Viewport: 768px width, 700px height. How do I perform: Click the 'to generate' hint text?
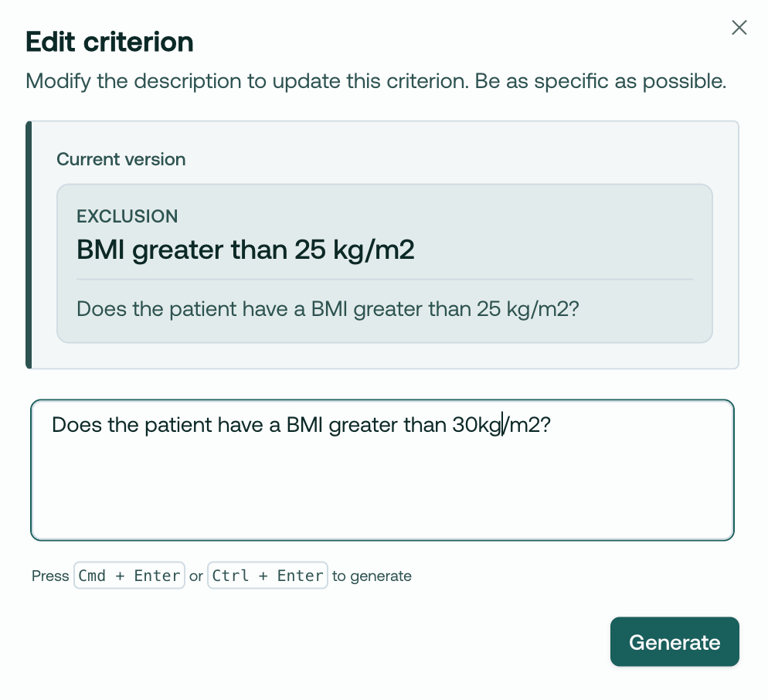(372, 576)
